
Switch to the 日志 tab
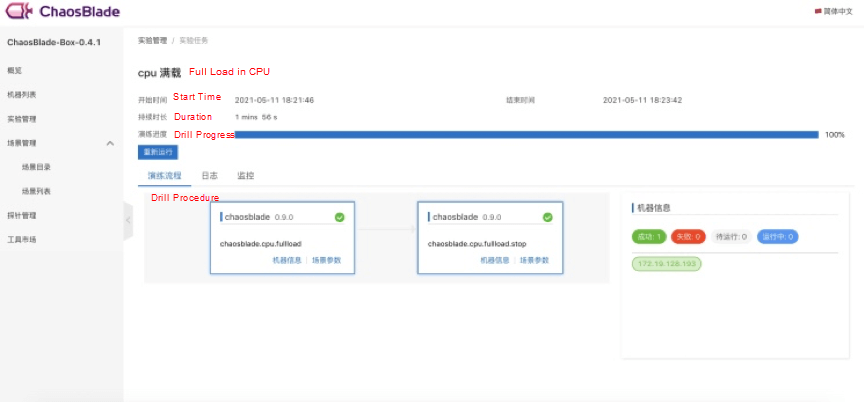click(209, 175)
